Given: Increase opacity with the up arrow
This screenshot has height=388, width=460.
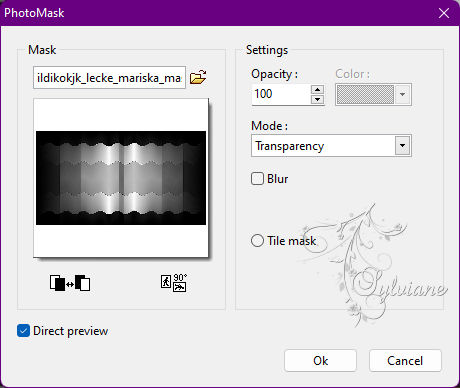Looking at the screenshot, I should tap(317, 89).
